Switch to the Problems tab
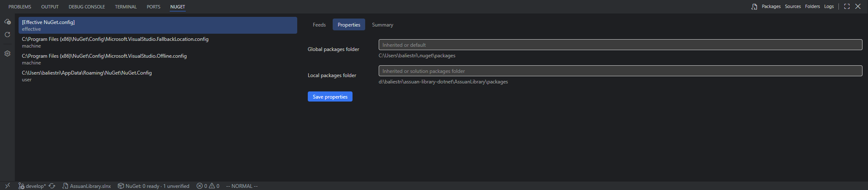 [x=20, y=7]
